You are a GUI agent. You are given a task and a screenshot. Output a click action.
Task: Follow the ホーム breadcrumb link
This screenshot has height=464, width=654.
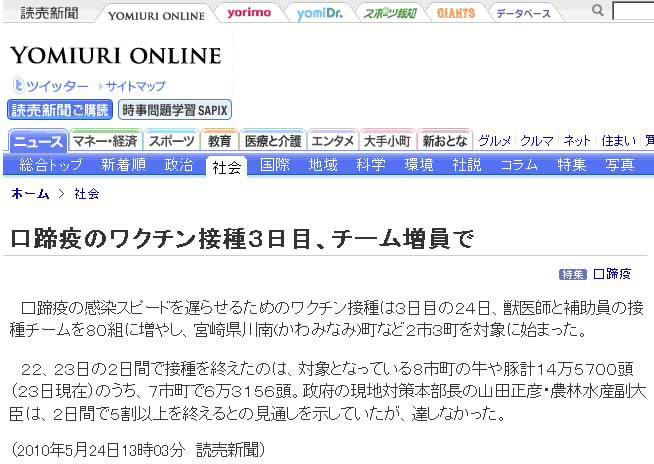(30, 194)
